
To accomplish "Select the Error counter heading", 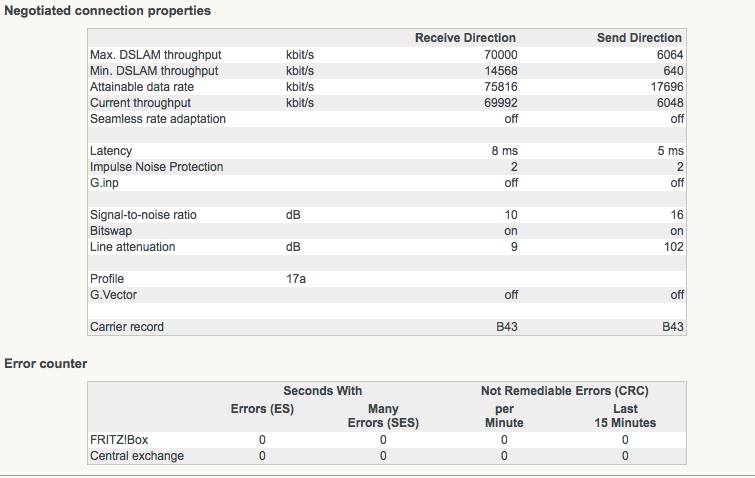I will tap(46, 362).
